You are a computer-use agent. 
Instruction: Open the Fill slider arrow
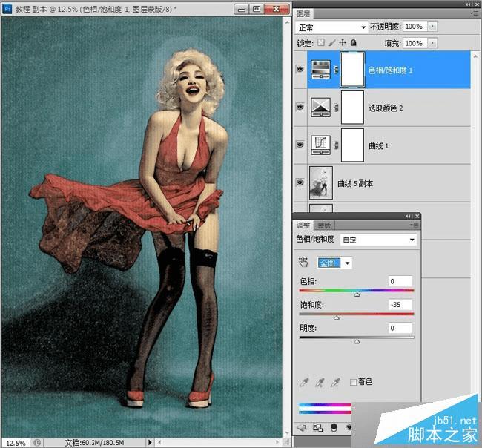[x=432, y=43]
